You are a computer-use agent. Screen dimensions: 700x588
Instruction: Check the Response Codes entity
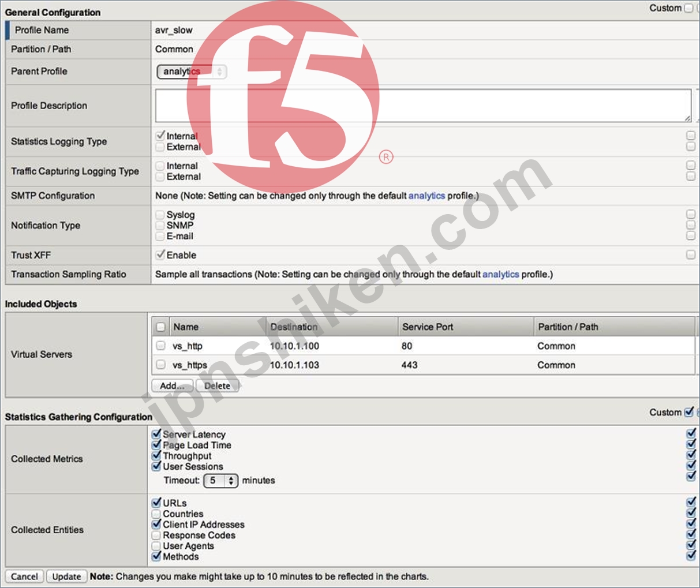click(156, 535)
